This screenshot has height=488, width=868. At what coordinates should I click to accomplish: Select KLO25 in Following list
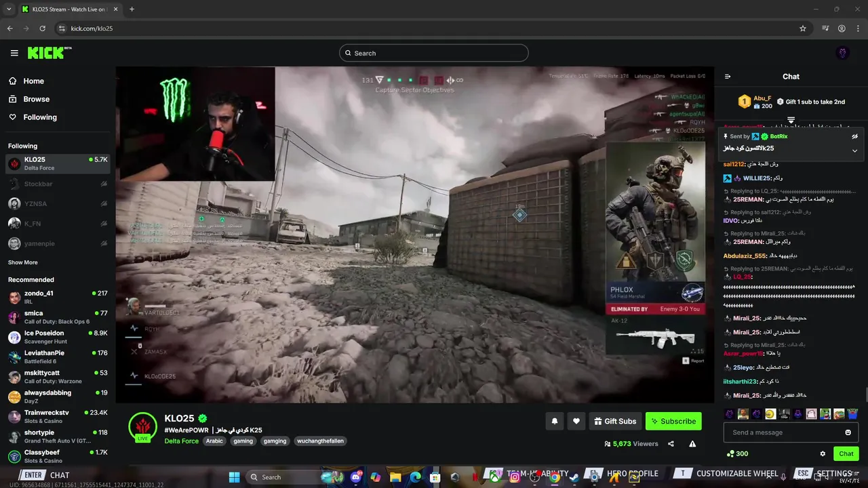(58, 163)
